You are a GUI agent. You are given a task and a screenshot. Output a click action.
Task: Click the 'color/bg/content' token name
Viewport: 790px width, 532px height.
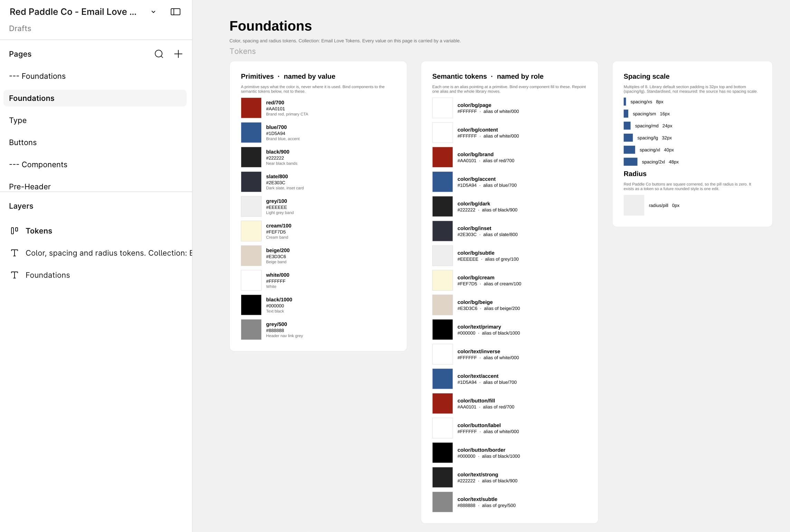[478, 130]
